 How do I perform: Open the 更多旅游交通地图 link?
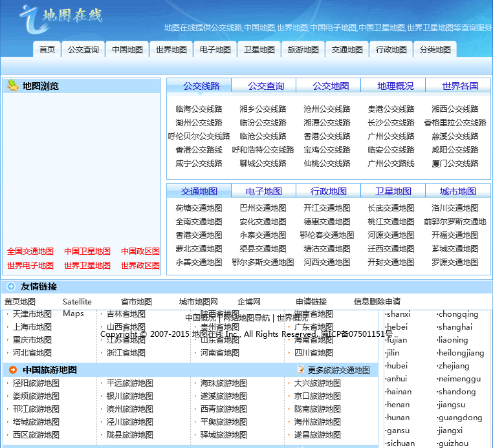(x=339, y=370)
